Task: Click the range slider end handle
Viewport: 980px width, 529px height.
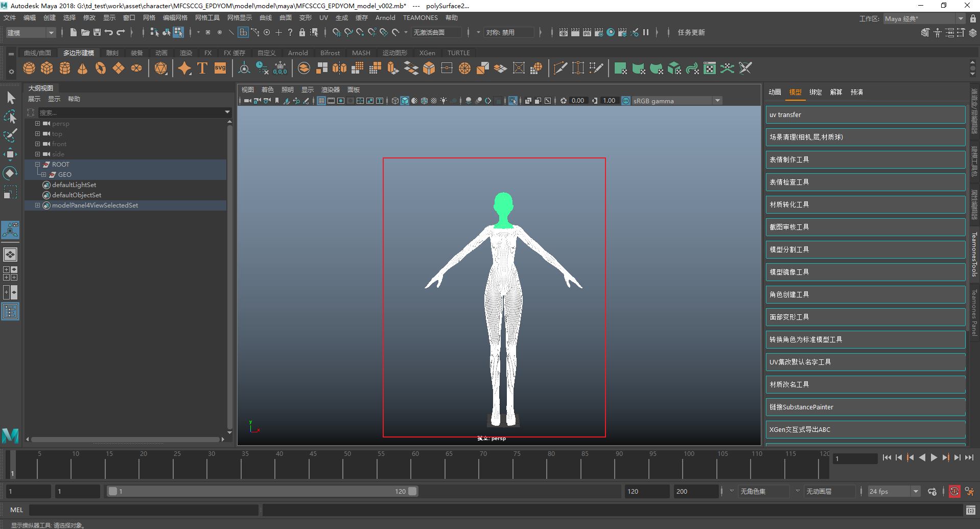Action: [x=412, y=491]
